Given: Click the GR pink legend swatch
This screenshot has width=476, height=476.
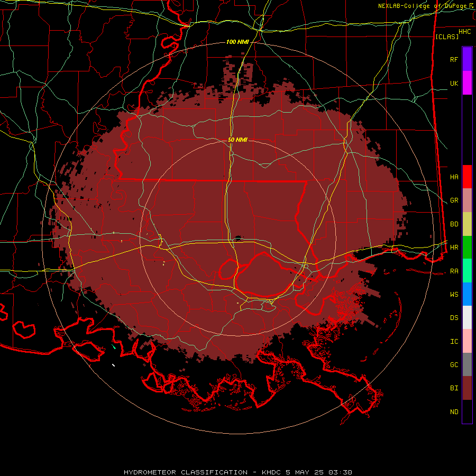Looking at the screenshot, I should [x=467, y=200].
